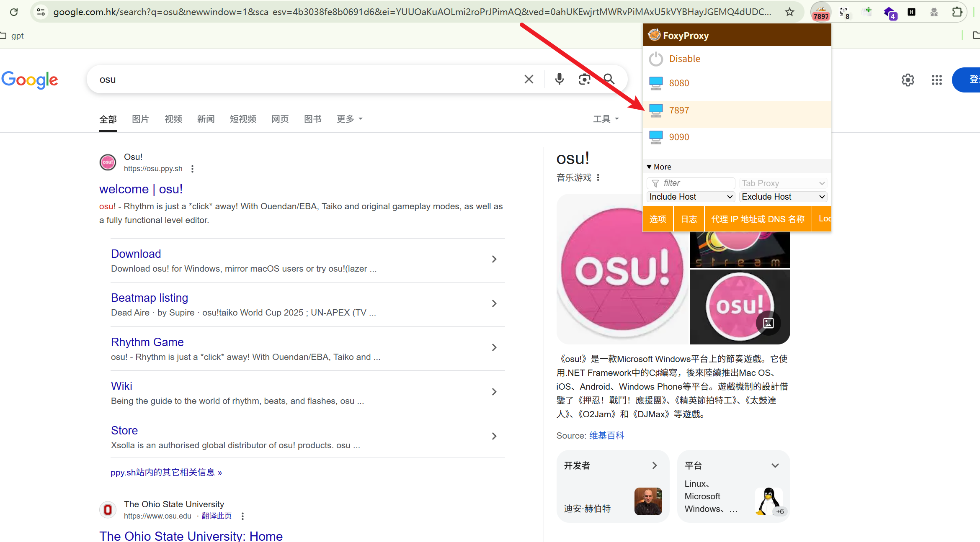980x542 pixels.
Task: Click ppy.sh站内的其它相关信息 link
Action: pyautogui.click(x=166, y=473)
